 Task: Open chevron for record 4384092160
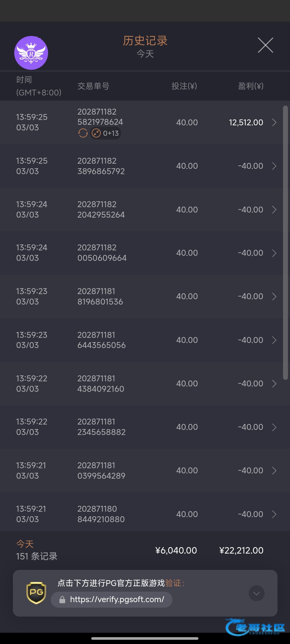pos(274,384)
